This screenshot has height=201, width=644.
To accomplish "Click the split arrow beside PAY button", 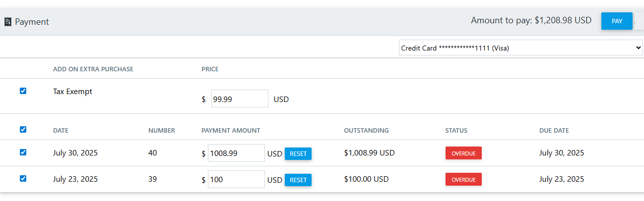I will click(638, 21).
